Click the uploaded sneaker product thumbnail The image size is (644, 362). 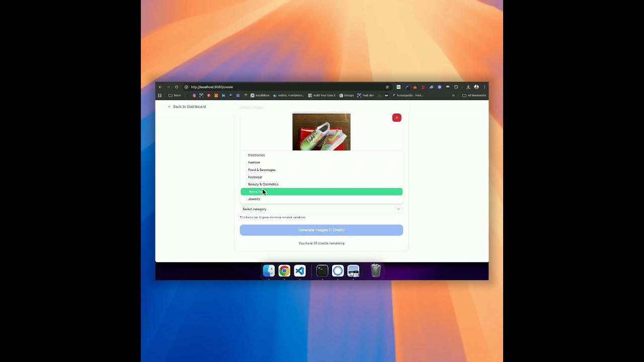click(321, 132)
